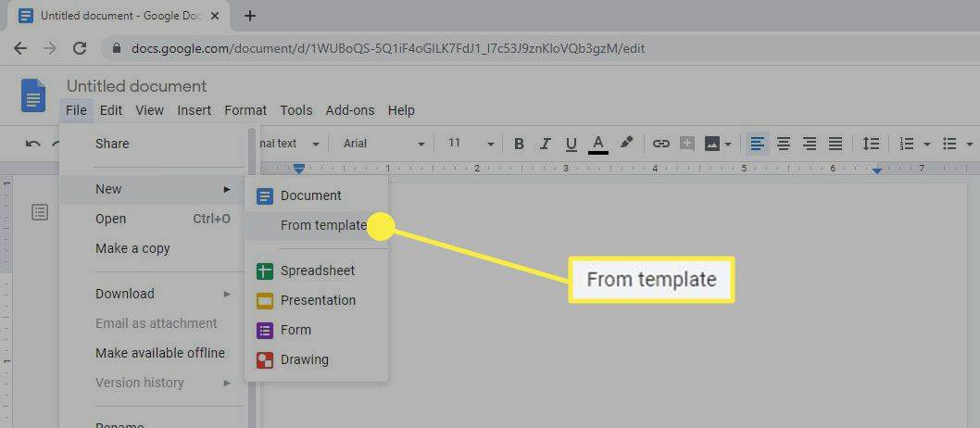
Task: Create a new Spreadsheet
Action: tap(316, 271)
